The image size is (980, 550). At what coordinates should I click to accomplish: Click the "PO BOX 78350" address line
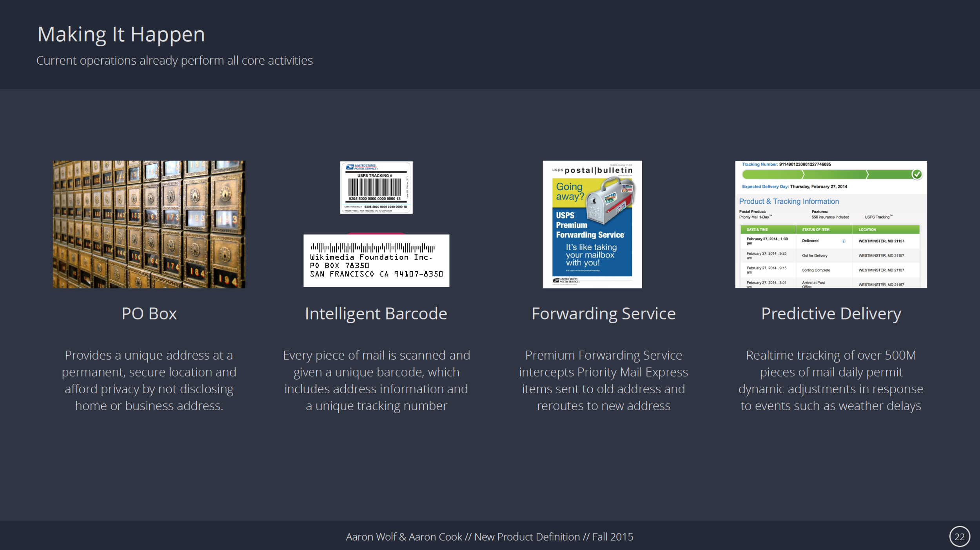pos(339,266)
